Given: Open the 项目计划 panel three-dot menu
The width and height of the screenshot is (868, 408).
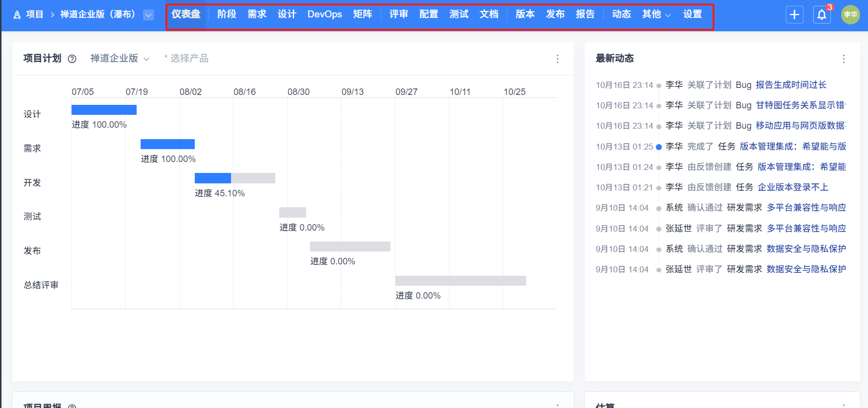Looking at the screenshot, I should click(557, 59).
